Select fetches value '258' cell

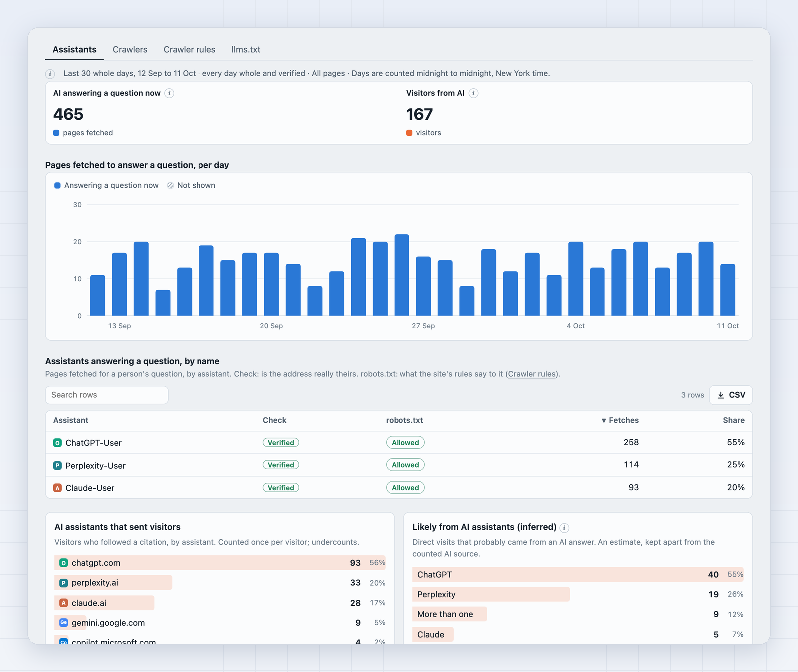[x=631, y=442]
